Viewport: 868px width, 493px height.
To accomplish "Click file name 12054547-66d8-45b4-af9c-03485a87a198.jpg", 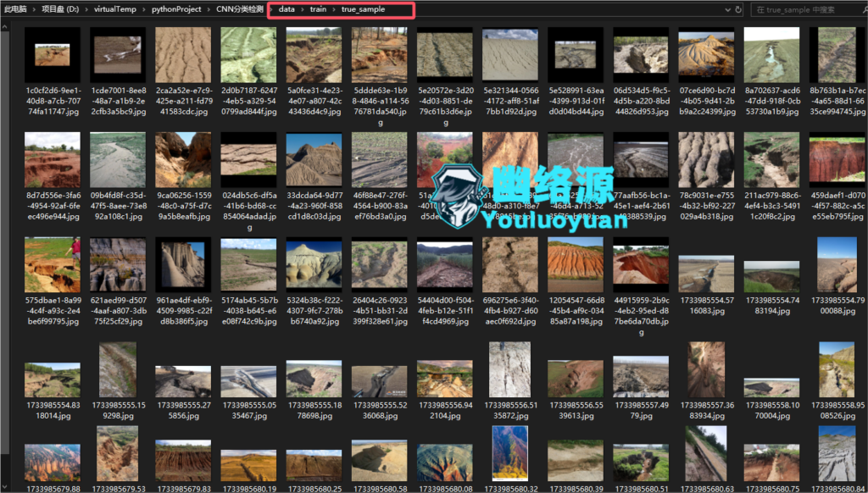I will click(576, 310).
